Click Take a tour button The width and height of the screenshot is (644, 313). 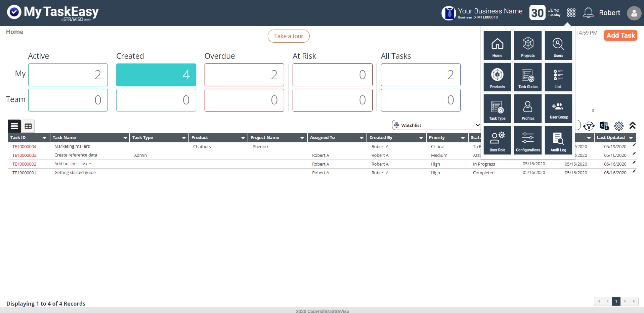(x=289, y=36)
